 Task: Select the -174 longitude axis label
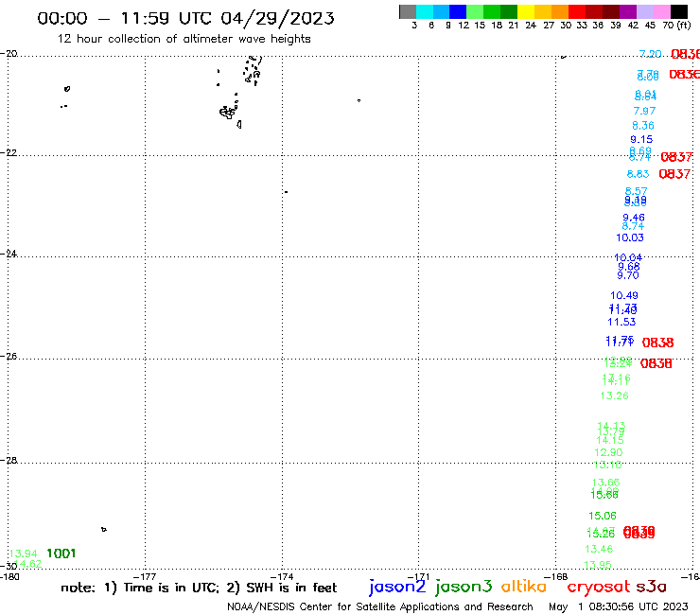(x=282, y=576)
